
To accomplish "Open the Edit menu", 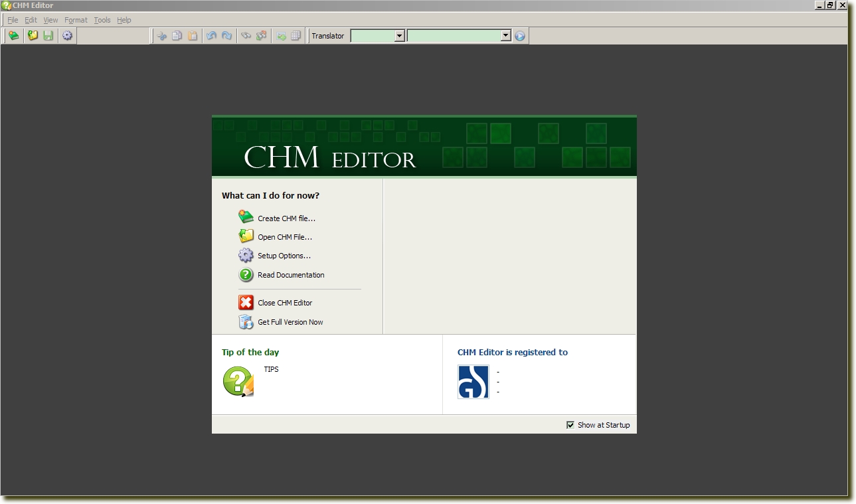I will [x=31, y=20].
